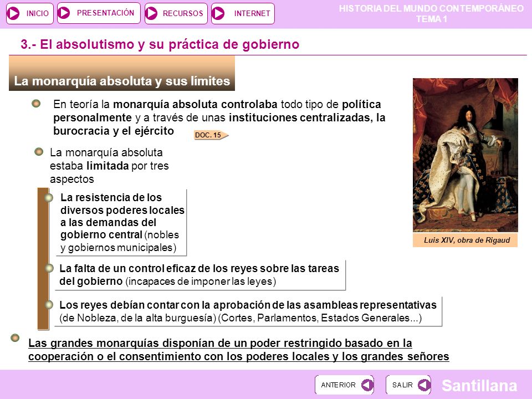Click the arrow icon on the SALIR button
This screenshot has height=399, width=532.
pos(424,385)
